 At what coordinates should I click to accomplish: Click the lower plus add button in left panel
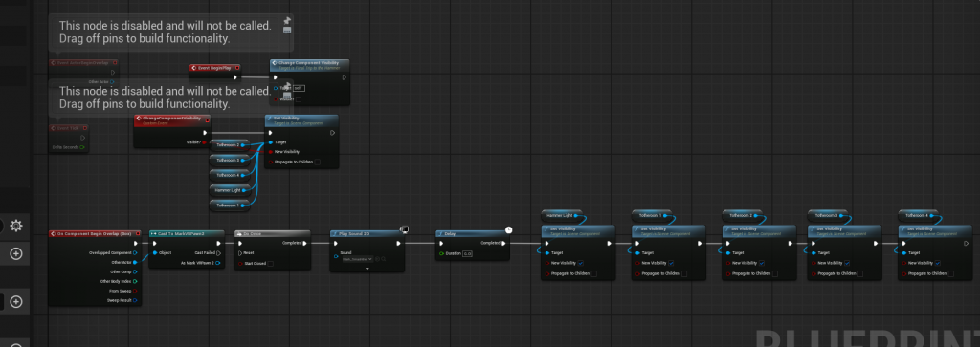coord(16,302)
